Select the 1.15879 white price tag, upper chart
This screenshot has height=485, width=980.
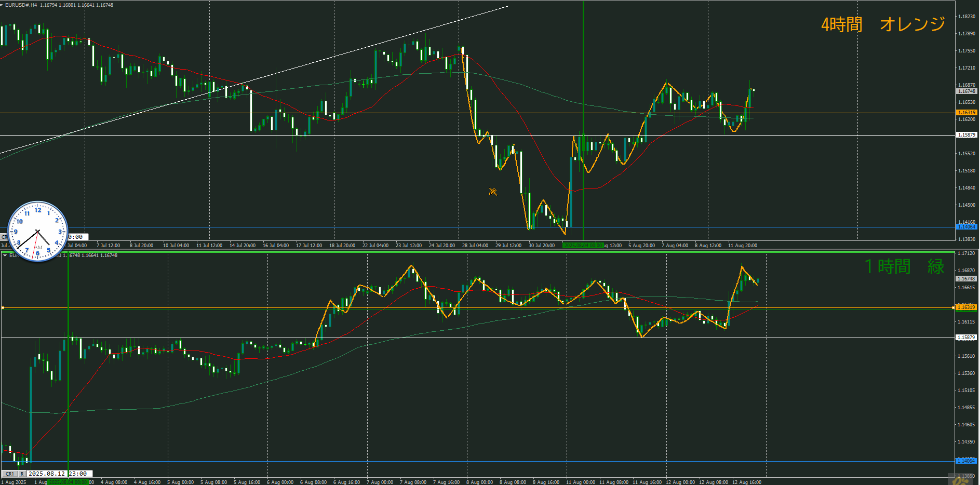pos(966,135)
